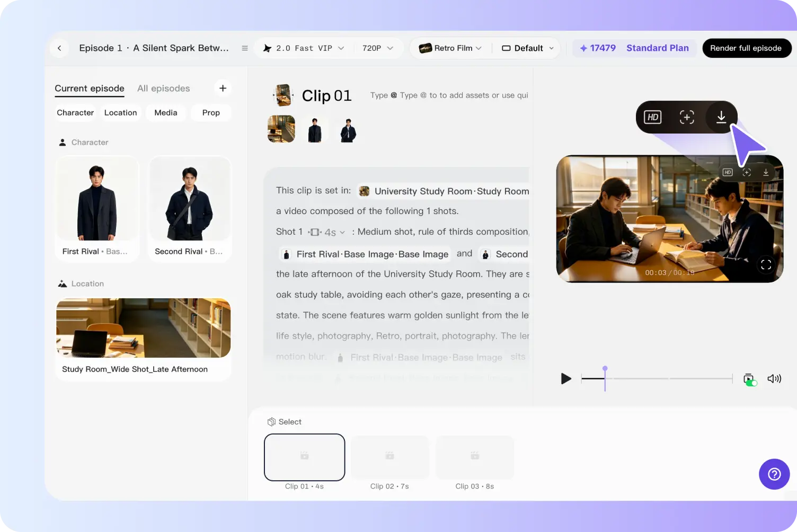
Task: Click the episode title 'A Silent Spark Betw...'
Action: pyautogui.click(x=181, y=48)
